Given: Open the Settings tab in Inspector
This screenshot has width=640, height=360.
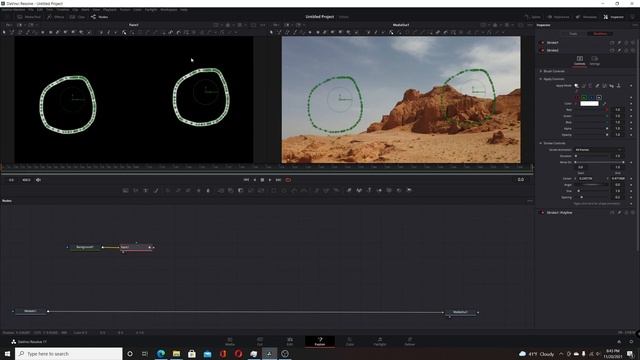Looking at the screenshot, I should (x=595, y=61).
